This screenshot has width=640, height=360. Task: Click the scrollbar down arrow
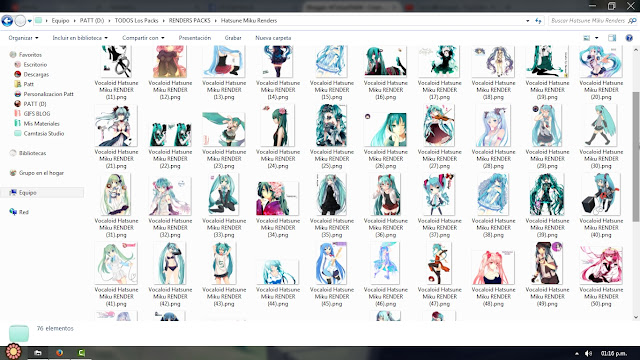(x=636, y=317)
